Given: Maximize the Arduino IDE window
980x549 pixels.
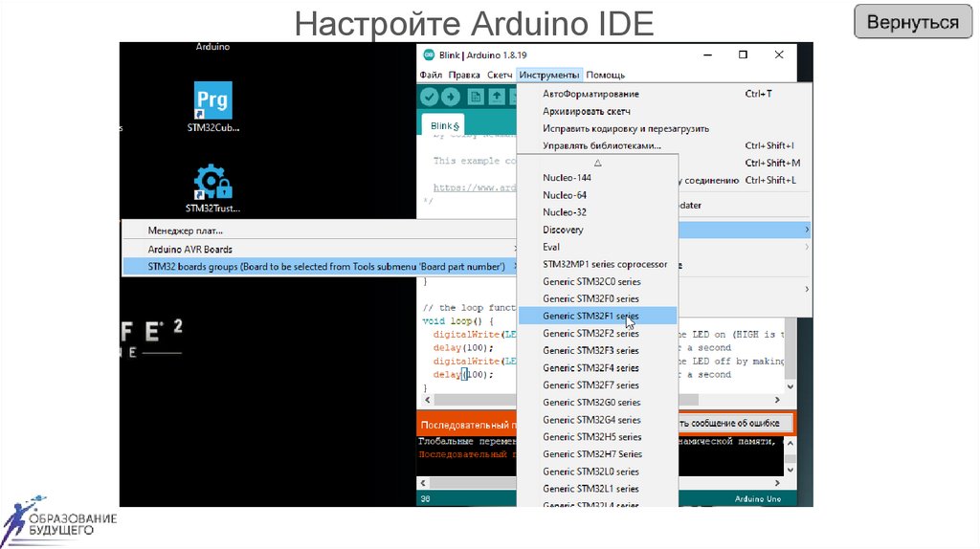Looking at the screenshot, I should pyautogui.click(x=743, y=55).
